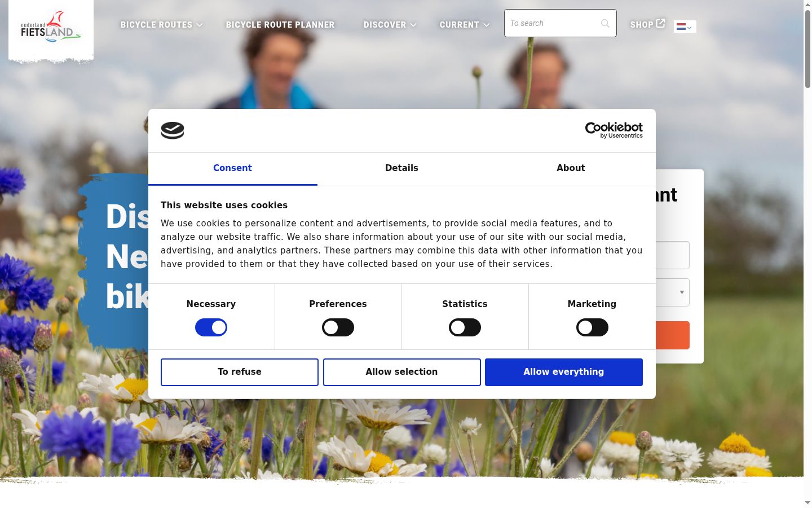Click the Cookiebot oval logo icon

point(173,130)
